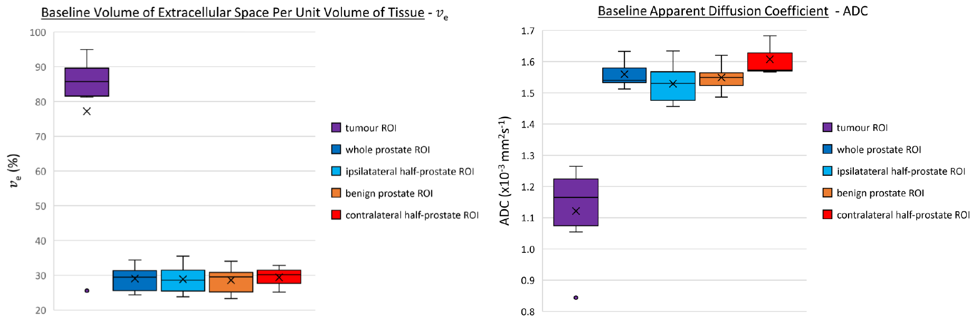Click the whole prostate ROI swatch in the ADC legend
980x321 pixels.
827,149
